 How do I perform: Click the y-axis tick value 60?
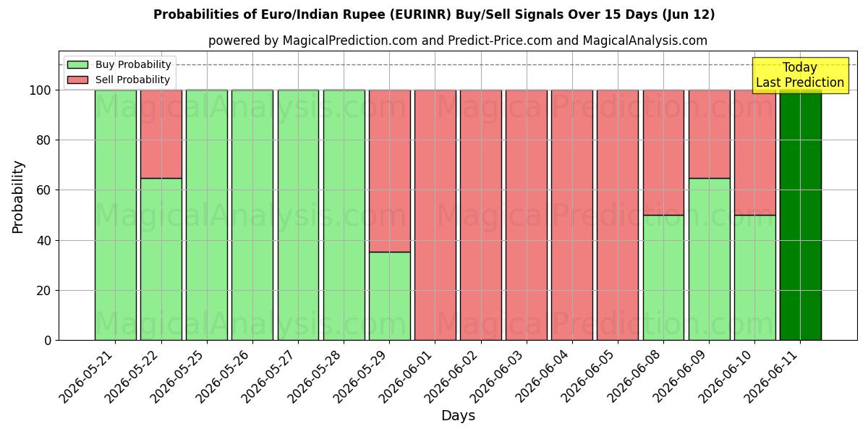(45, 190)
